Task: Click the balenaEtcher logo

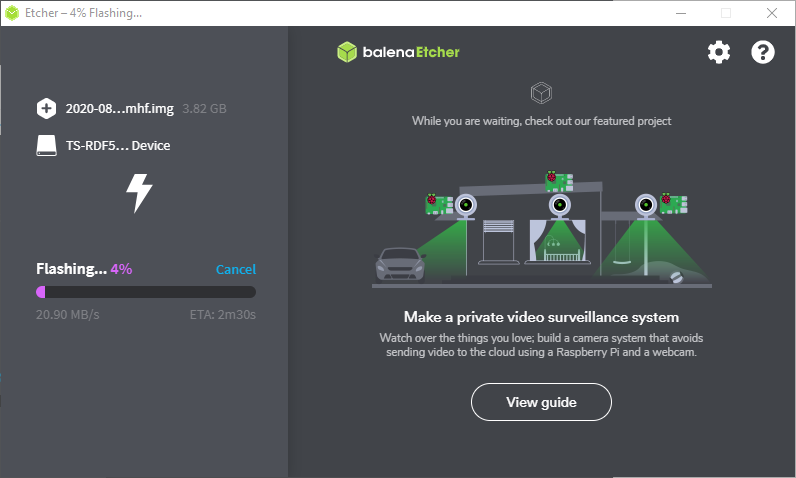Action: tap(399, 52)
